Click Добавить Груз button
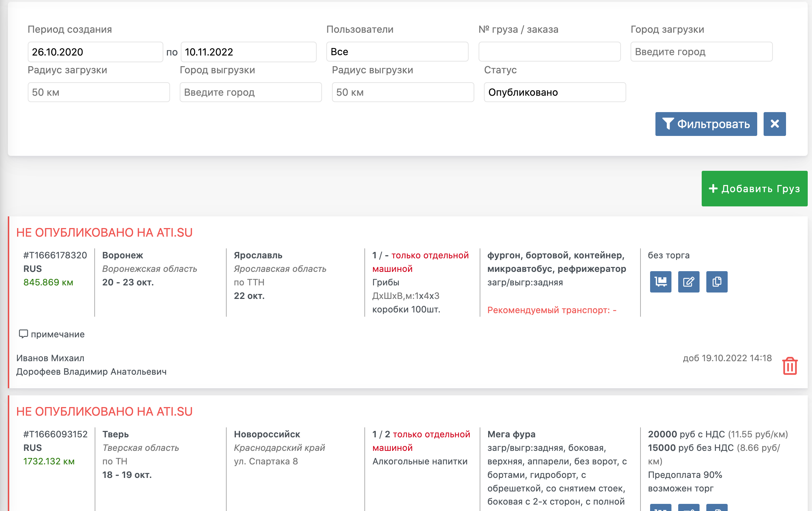Viewport: 812px width, 511px height. pyautogui.click(x=754, y=189)
